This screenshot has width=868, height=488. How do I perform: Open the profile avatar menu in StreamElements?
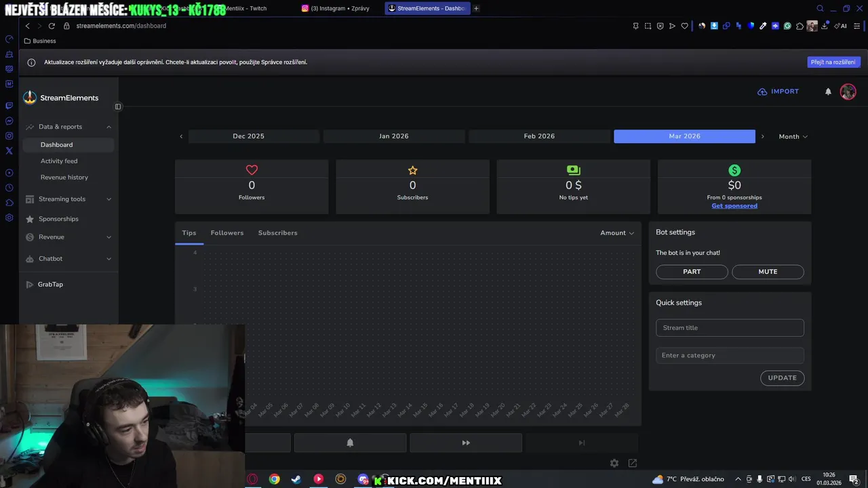(848, 91)
